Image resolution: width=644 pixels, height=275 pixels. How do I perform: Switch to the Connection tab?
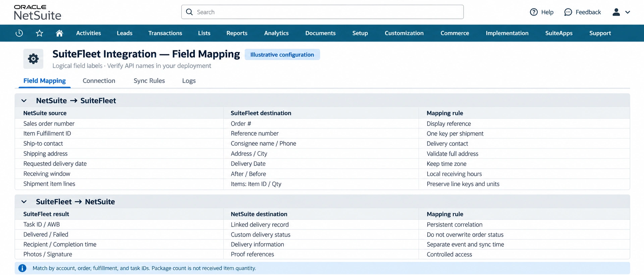pyautogui.click(x=99, y=81)
